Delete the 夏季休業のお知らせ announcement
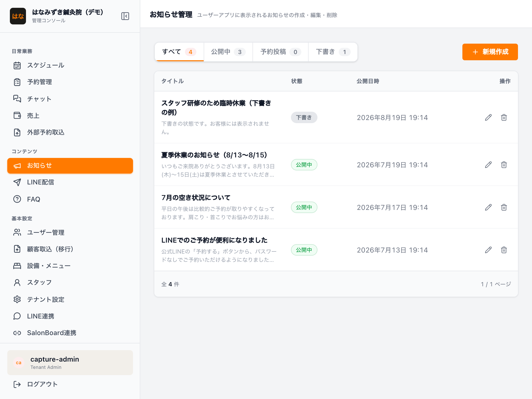 504,165
